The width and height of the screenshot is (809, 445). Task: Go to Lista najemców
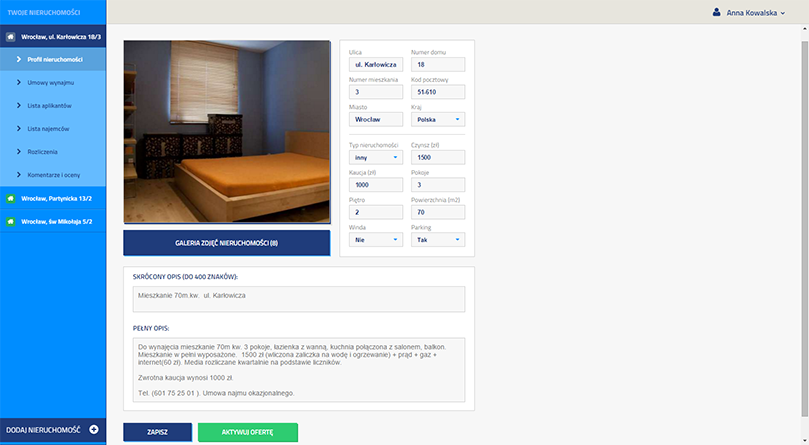(53, 129)
